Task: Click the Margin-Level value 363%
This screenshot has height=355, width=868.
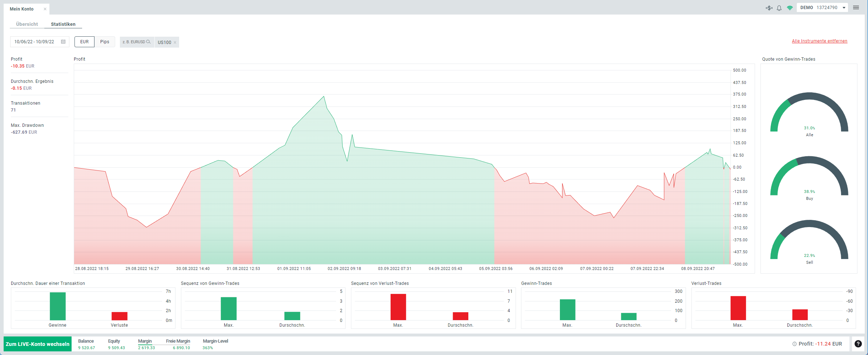Action: click(208, 348)
